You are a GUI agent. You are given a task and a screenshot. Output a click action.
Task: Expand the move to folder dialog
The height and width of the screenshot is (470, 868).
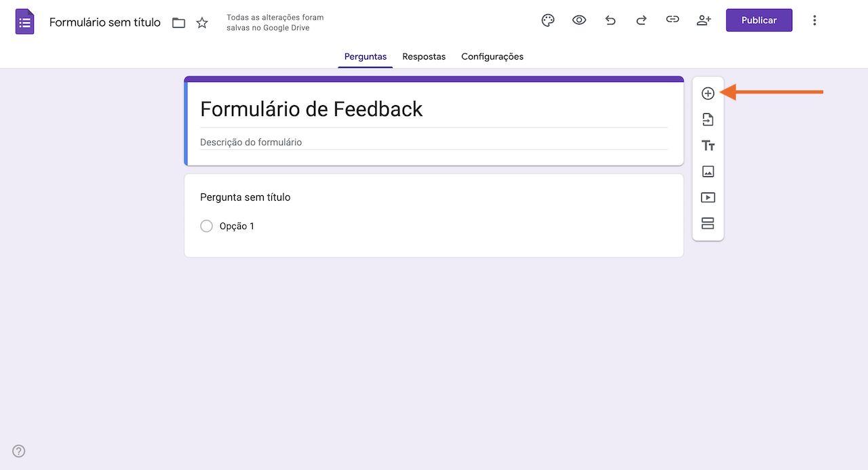point(178,22)
